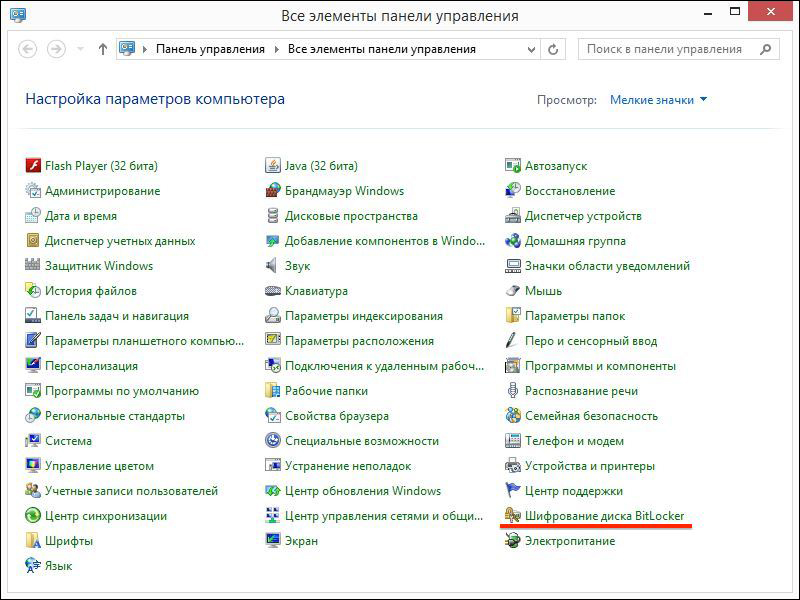Open Управление цветом link

pyautogui.click(x=99, y=466)
